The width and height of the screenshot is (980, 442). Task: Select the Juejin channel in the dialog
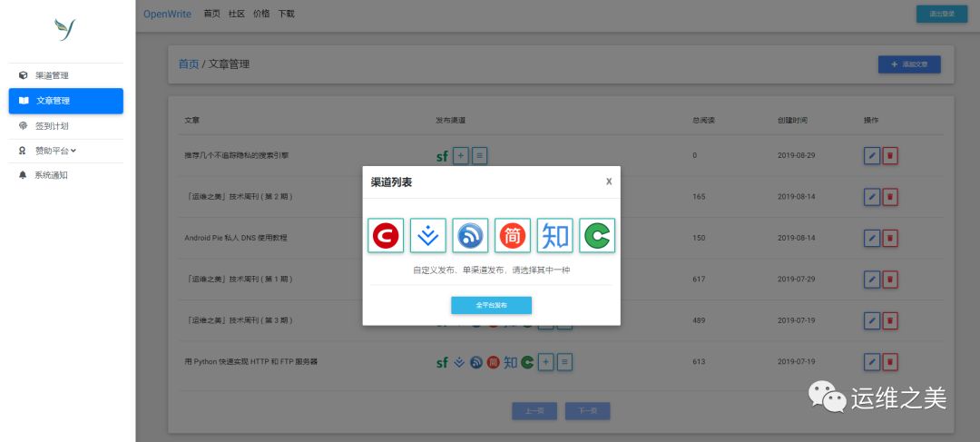[428, 236]
